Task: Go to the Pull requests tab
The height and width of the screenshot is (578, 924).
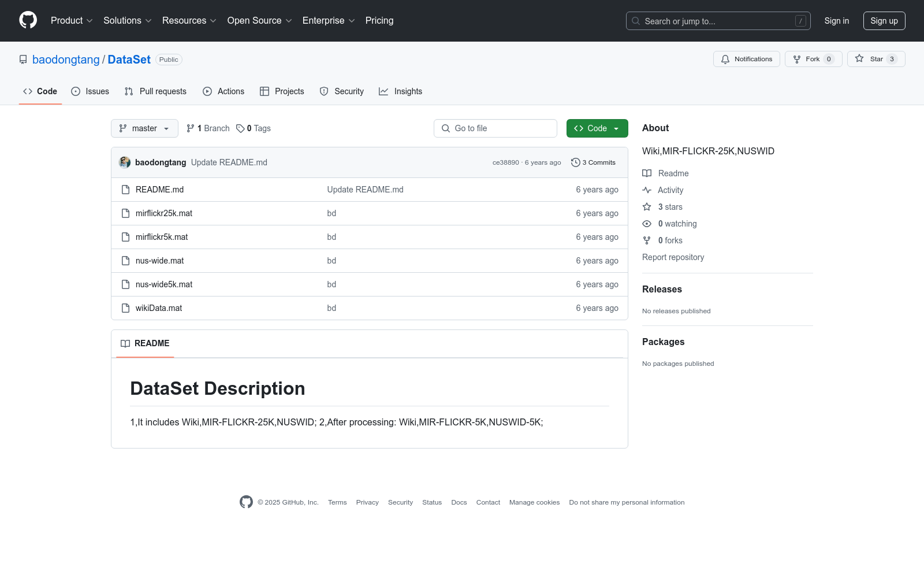Action: pos(155,91)
